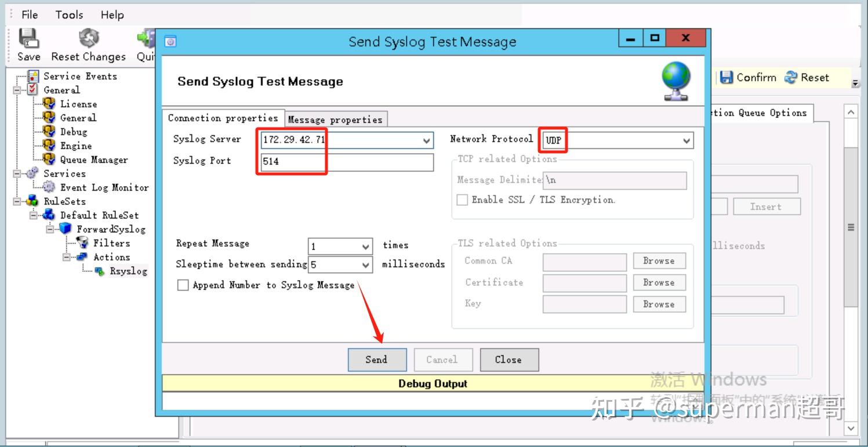Click the Syslog Port input field
868x447 pixels.
click(x=347, y=162)
